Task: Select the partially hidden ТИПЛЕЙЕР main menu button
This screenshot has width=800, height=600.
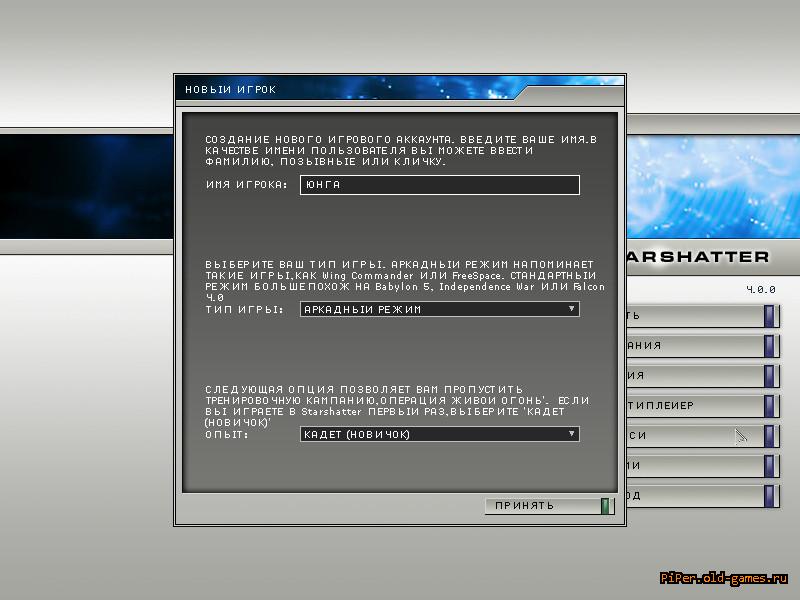Action: click(x=703, y=406)
